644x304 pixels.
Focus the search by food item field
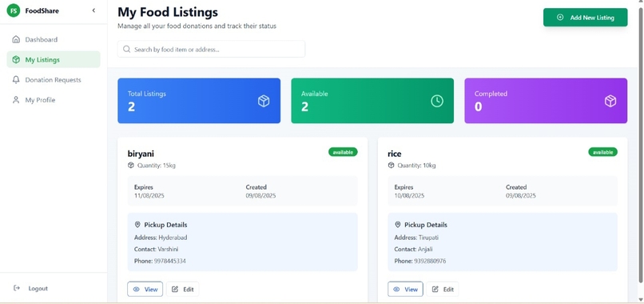point(211,49)
